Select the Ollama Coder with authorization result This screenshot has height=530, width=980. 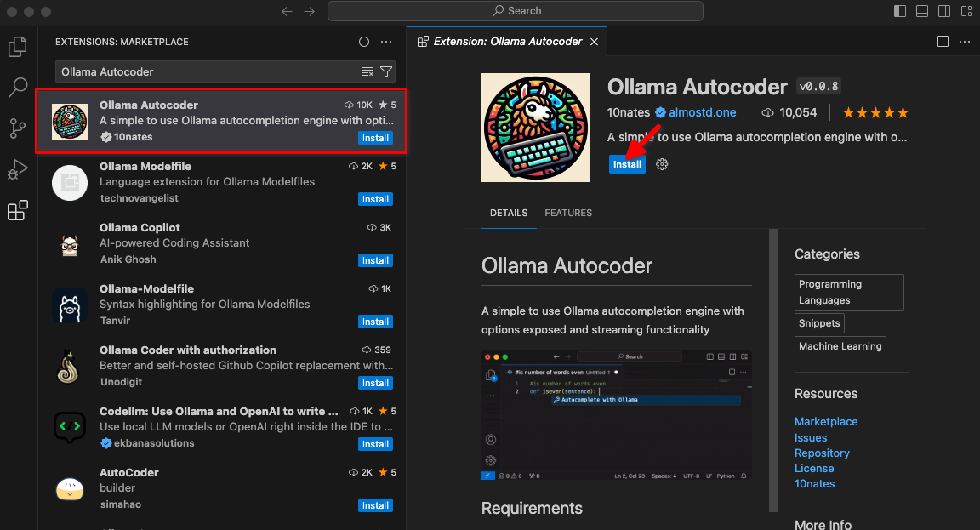tap(222, 367)
